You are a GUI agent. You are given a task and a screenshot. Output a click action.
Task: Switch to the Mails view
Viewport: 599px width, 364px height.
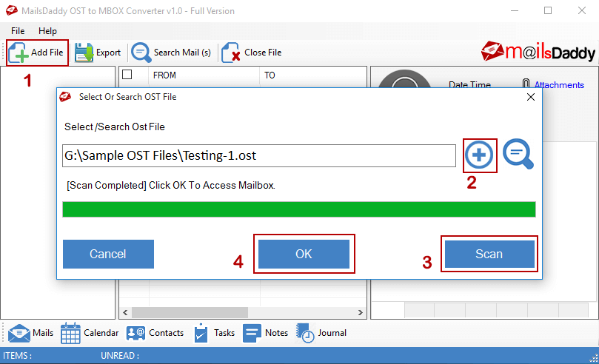(x=30, y=333)
